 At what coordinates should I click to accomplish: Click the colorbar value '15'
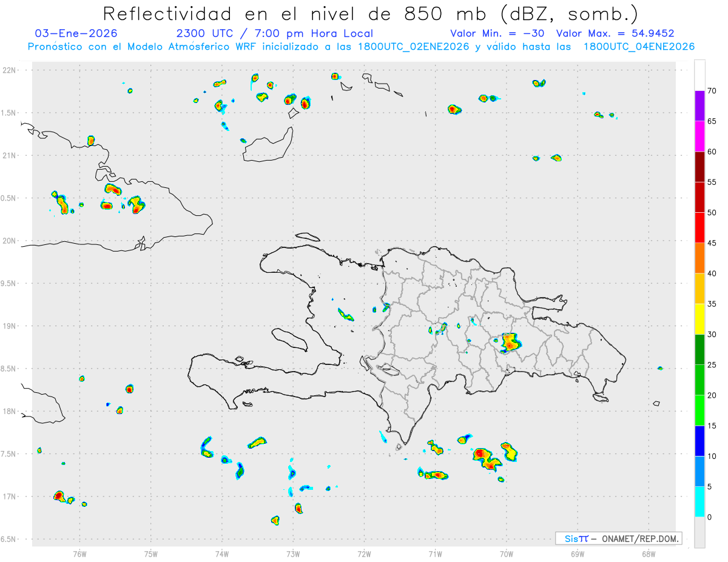712,426
